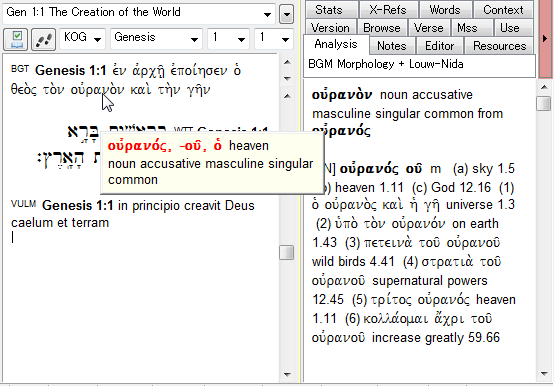Switch to the Context tab
The width and height of the screenshot is (554, 386).
(x=503, y=10)
